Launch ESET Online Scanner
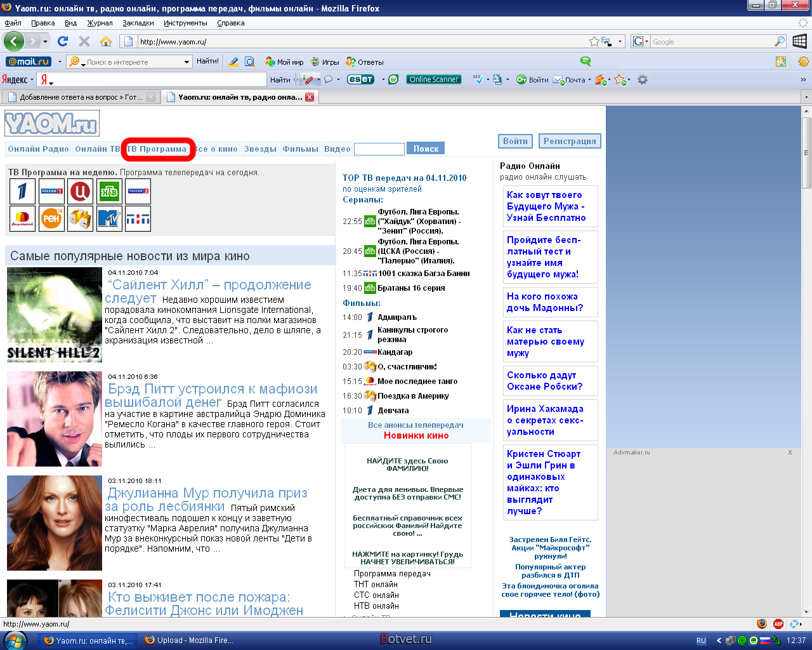This screenshot has height=650, width=812. click(434, 79)
